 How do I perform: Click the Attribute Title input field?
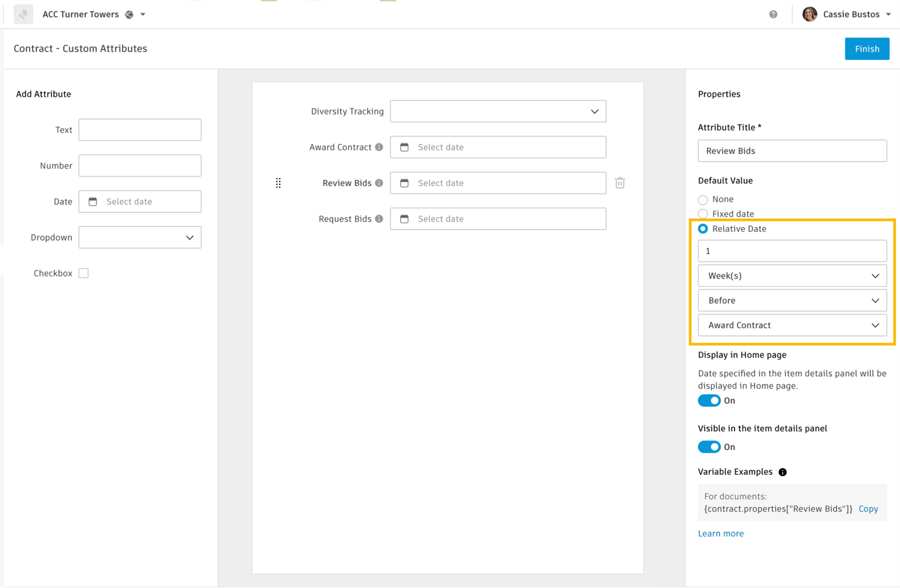[792, 151]
